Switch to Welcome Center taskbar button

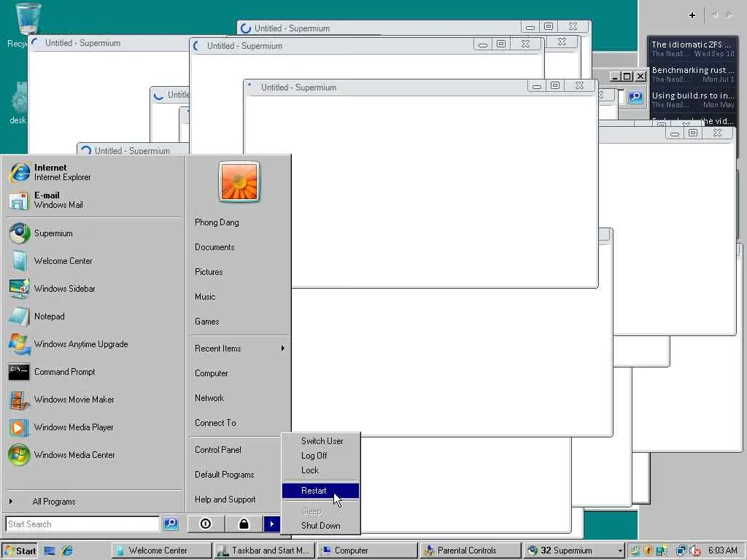(162, 551)
